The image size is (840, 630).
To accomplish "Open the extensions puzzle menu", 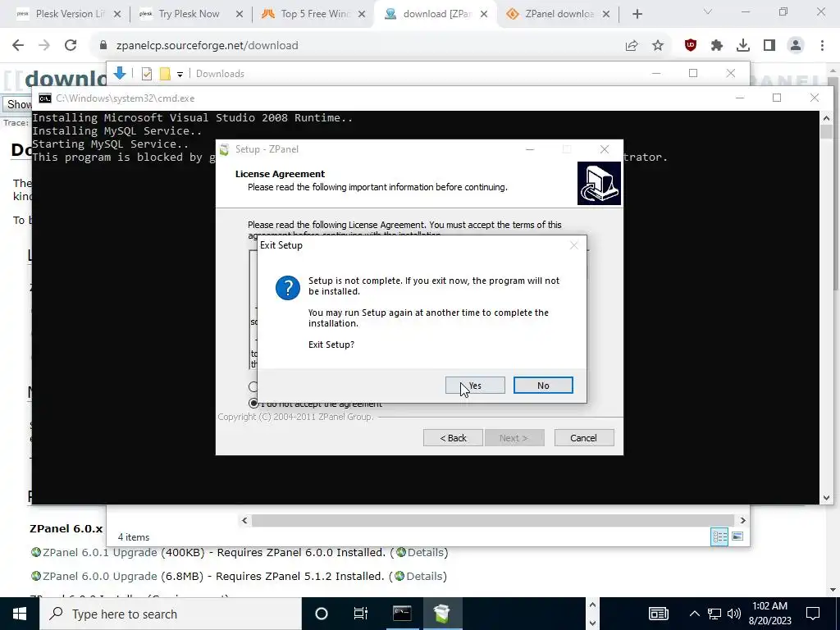I will tap(717, 46).
